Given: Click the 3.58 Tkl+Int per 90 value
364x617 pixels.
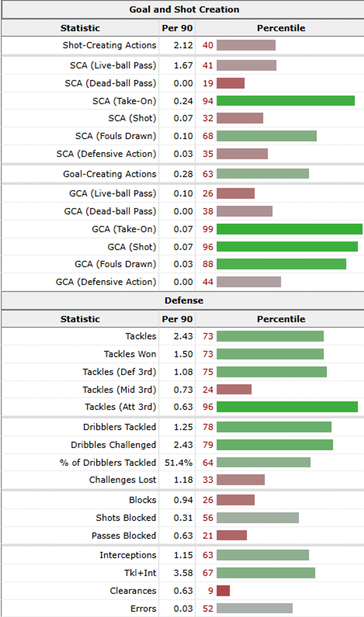Looking at the screenshot, I should (183, 573).
